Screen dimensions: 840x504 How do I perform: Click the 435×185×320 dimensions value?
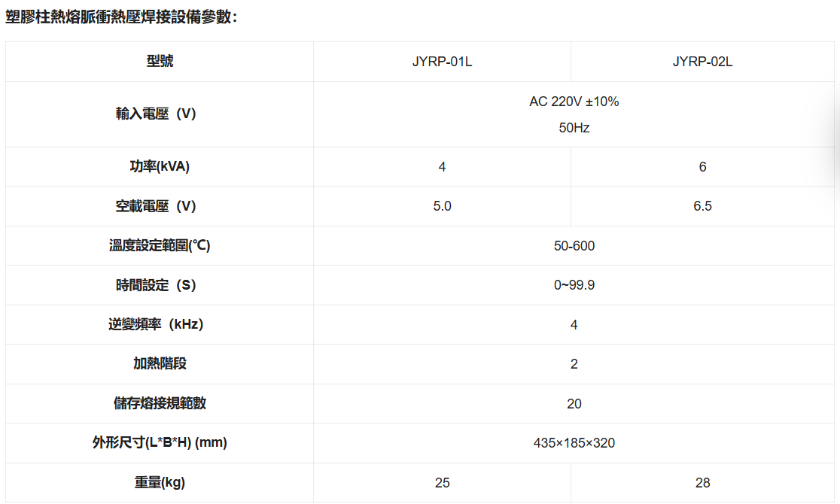pos(574,443)
